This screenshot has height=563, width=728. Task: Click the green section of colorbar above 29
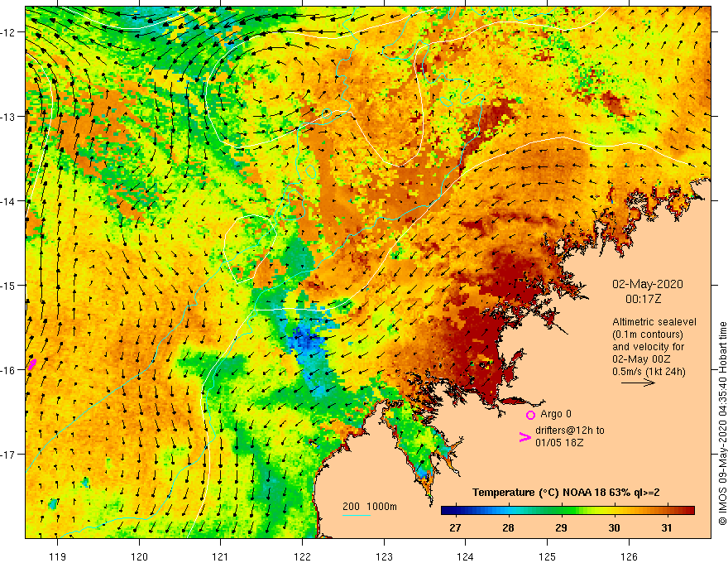pos(561,511)
